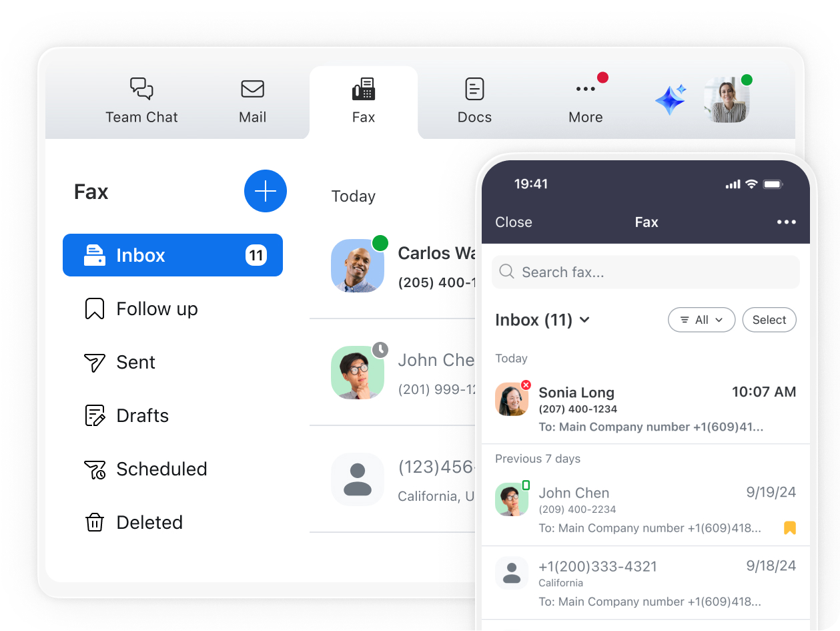Open the Deleted faxes folder

click(x=149, y=522)
